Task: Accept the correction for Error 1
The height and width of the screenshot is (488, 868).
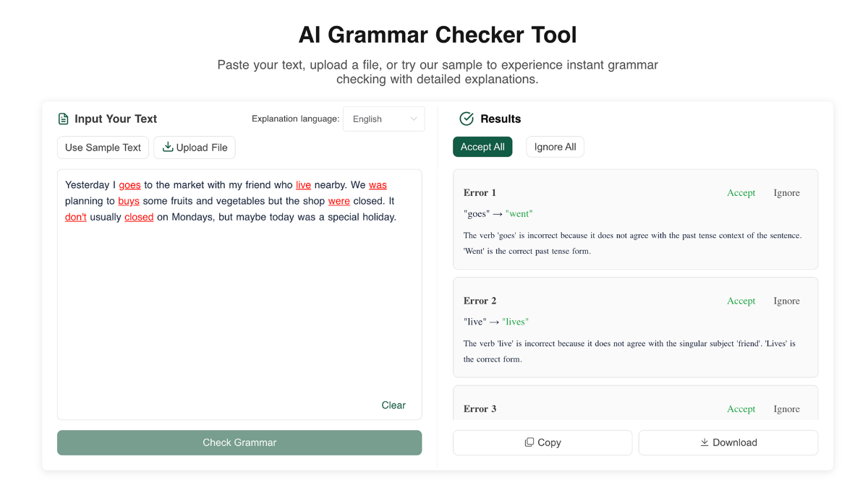Action: click(x=741, y=192)
